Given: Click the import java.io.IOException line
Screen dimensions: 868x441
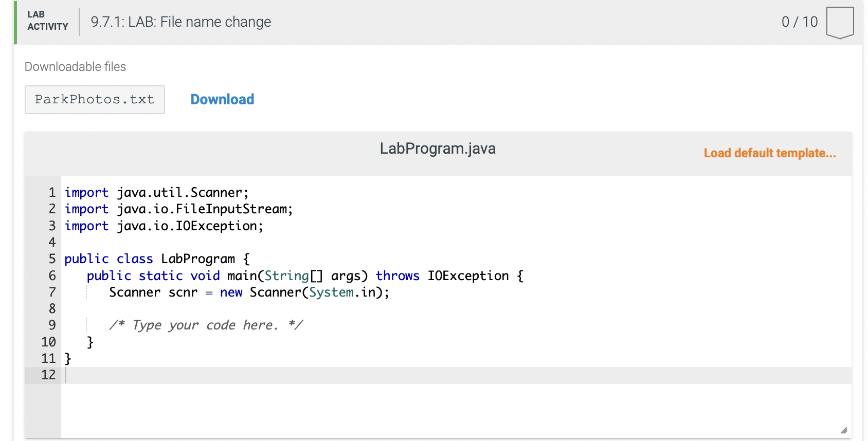Looking at the screenshot, I should click(x=164, y=226).
